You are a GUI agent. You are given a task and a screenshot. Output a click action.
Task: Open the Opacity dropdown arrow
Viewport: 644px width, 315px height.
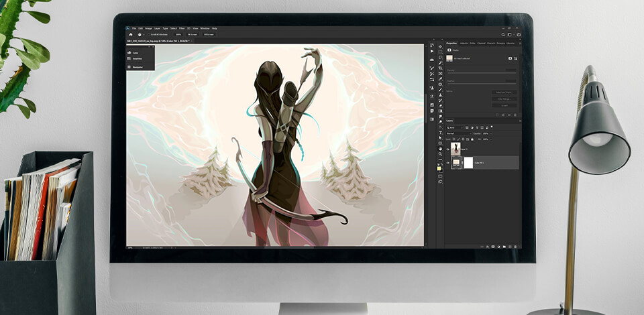tap(491, 134)
